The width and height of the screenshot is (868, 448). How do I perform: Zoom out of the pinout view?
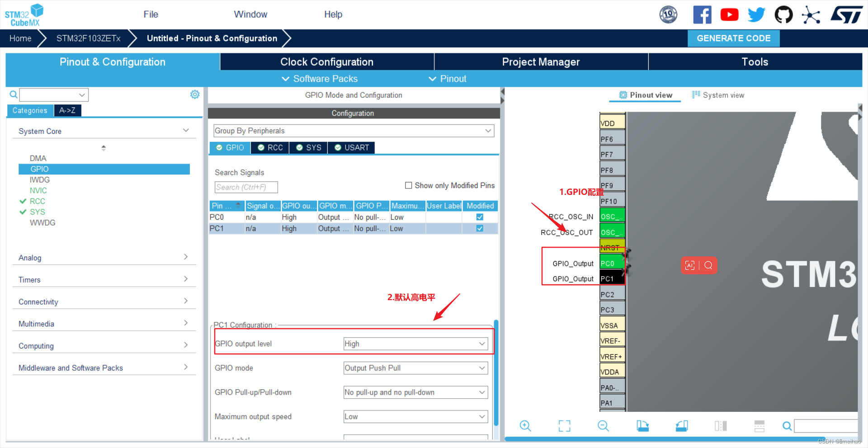pos(604,426)
